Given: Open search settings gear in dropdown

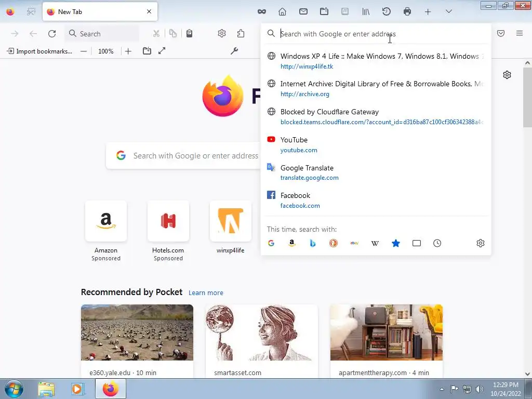Looking at the screenshot, I should pyautogui.click(x=481, y=243).
